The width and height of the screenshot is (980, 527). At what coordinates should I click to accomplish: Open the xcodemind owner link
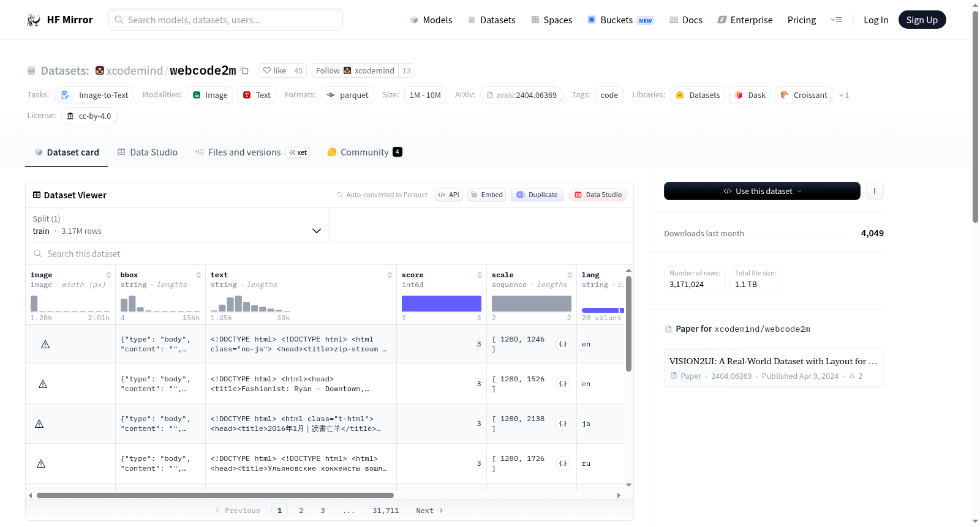[134, 70]
